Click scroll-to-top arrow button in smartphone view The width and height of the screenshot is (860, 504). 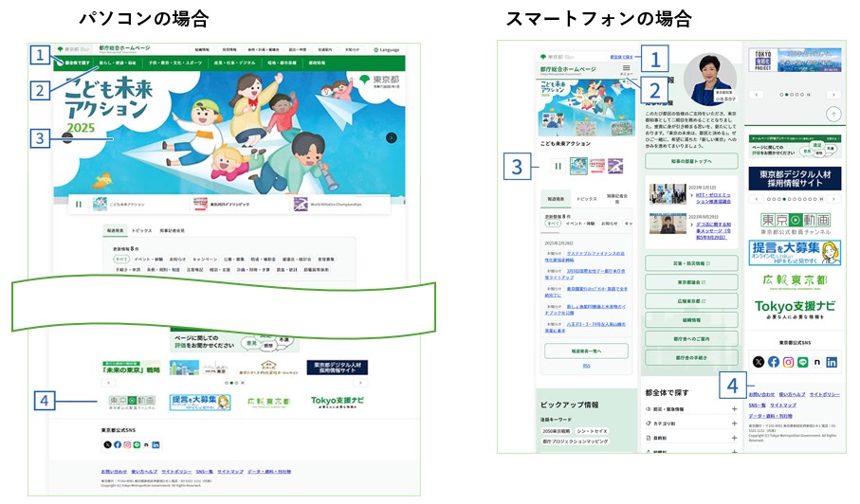[x=833, y=114]
